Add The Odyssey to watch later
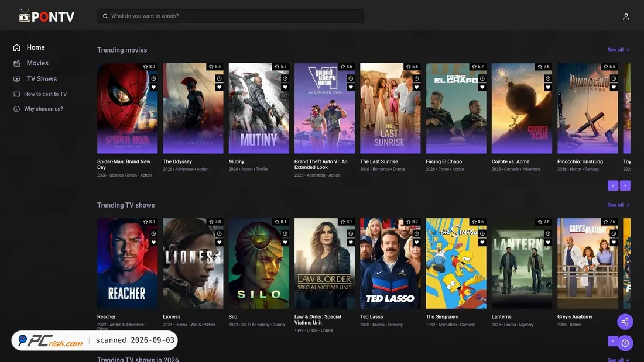 (220, 78)
